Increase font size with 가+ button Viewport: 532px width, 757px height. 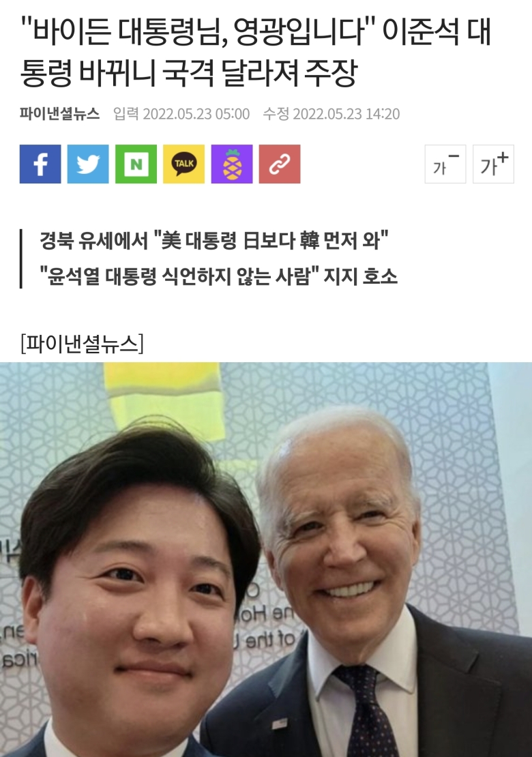point(493,164)
